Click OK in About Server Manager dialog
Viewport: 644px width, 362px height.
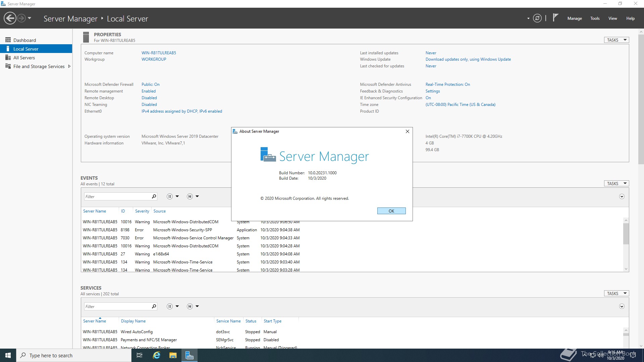[391, 211]
